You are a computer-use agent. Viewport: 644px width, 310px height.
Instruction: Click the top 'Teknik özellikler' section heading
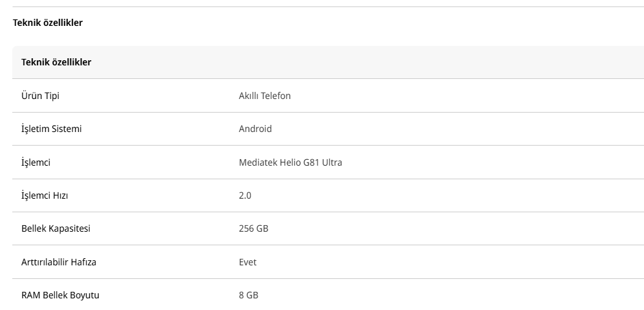pyautogui.click(x=48, y=23)
